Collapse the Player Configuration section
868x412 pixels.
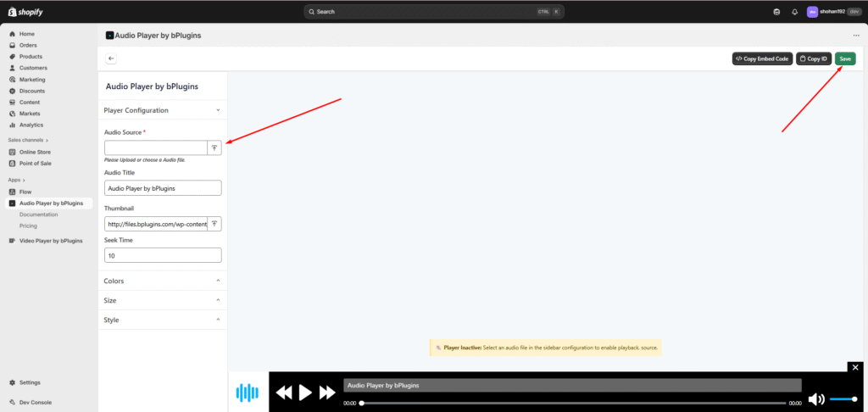(x=218, y=110)
